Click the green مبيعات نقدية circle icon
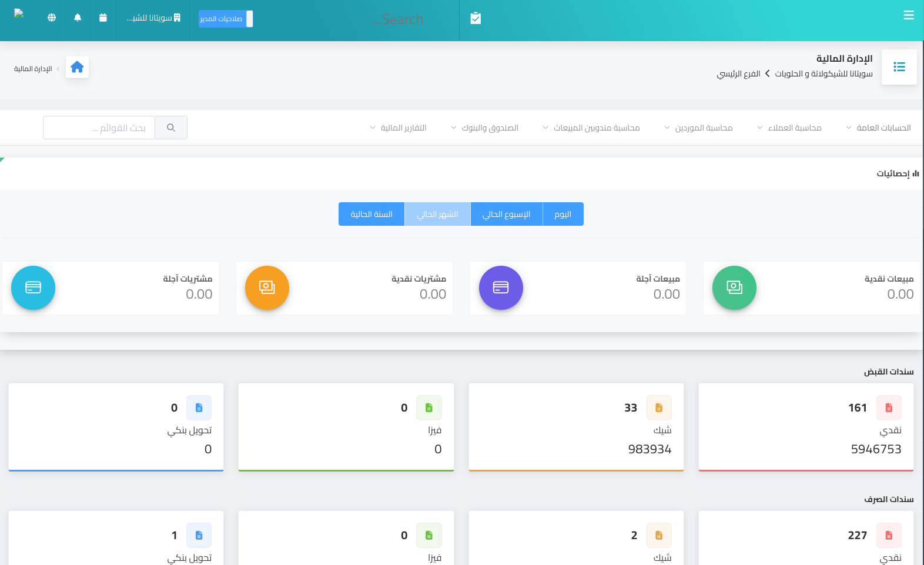The width and height of the screenshot is (924, 565). click(x=734, y=287)
